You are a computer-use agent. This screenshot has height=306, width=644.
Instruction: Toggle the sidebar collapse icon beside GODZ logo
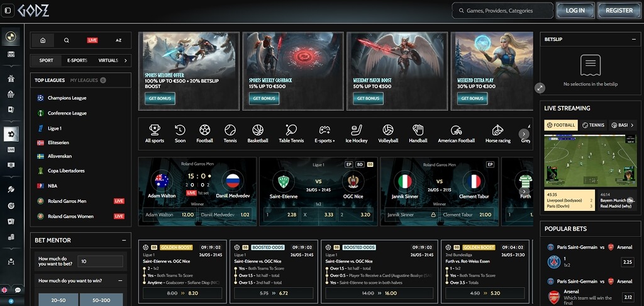coord(8,10)
